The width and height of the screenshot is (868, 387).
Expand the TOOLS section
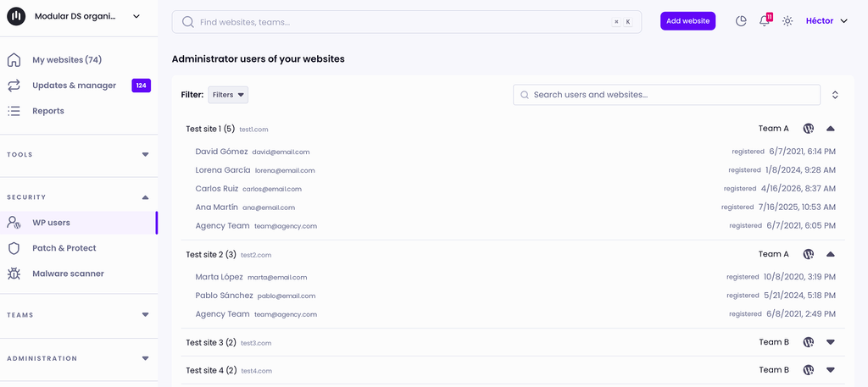(145, 155)
